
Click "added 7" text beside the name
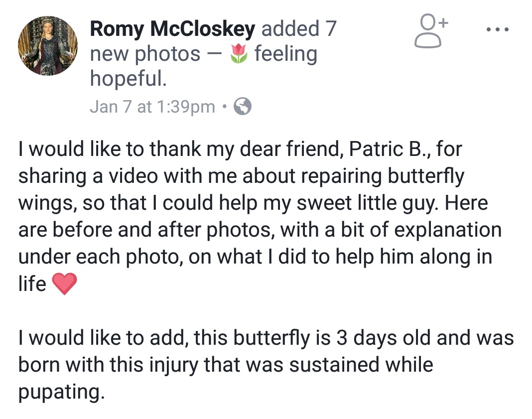(x=299, y=30)
